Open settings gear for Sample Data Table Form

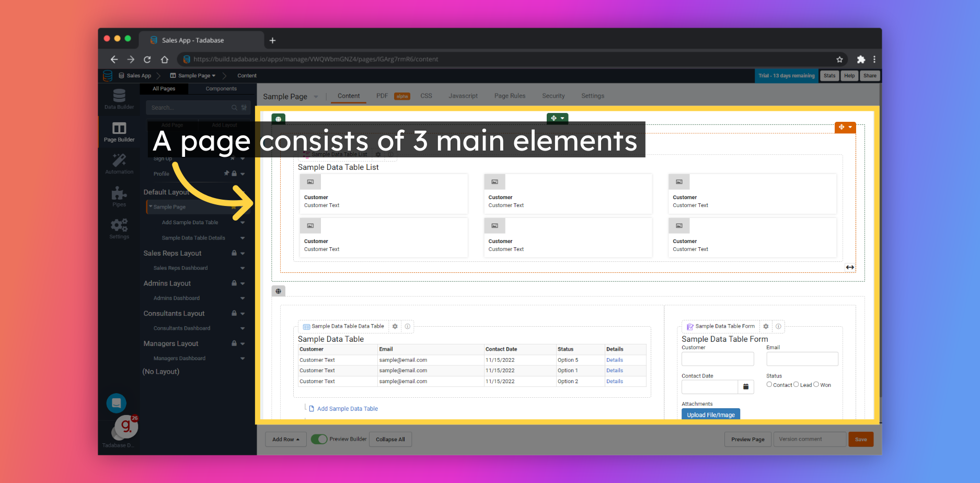point(766,326)
